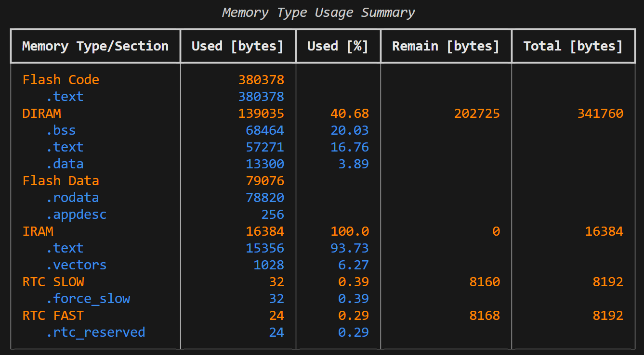Select the .data percent value 3.89
This screenshot has height=355, width=644.
click(x=354, y=164)
